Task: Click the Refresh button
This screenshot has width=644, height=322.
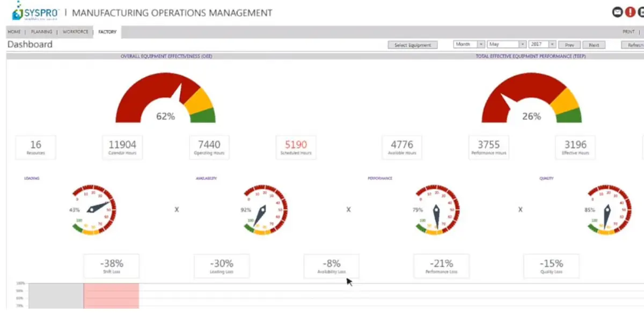Action: (632, 45)
